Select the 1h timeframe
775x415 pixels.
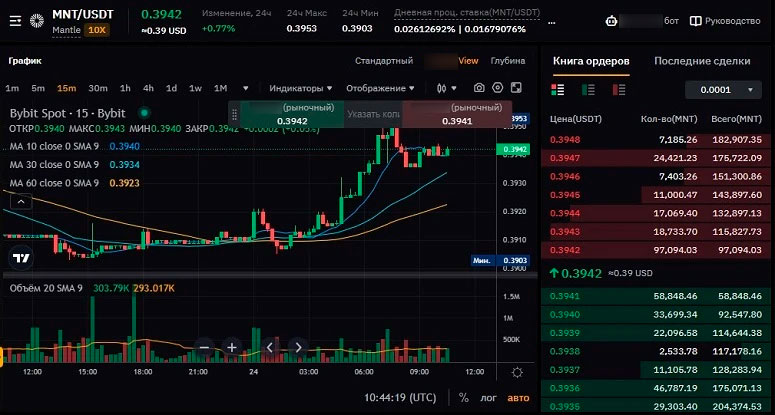pos(125,88)
